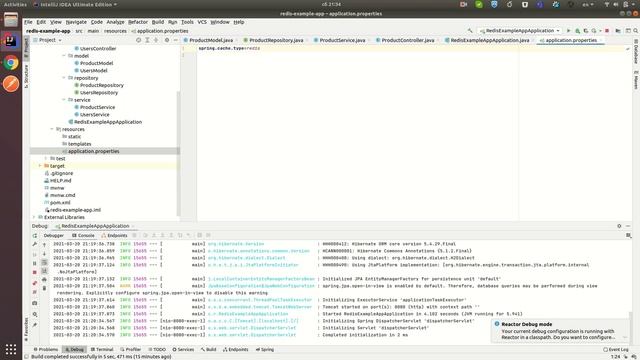The width and height of the screenshot is (640, 360).
Task: Hide the Project panel with minus icon
Action: (176, 40)
